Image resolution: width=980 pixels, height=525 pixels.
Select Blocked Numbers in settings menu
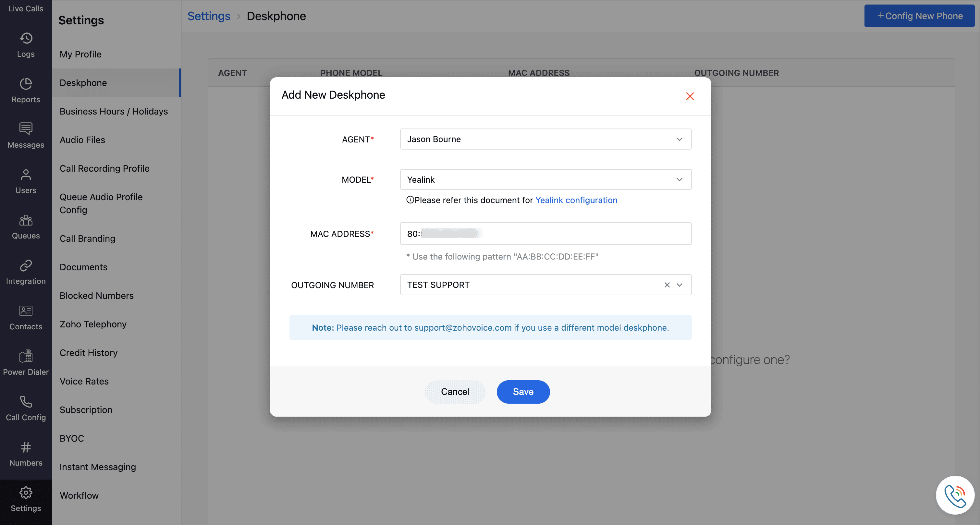tap(96, 296)
